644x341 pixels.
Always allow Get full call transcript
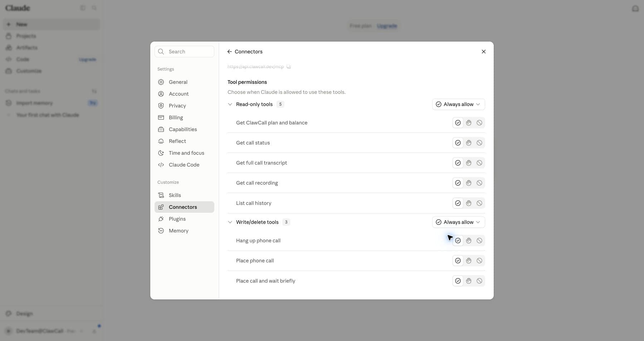[458, 163]
